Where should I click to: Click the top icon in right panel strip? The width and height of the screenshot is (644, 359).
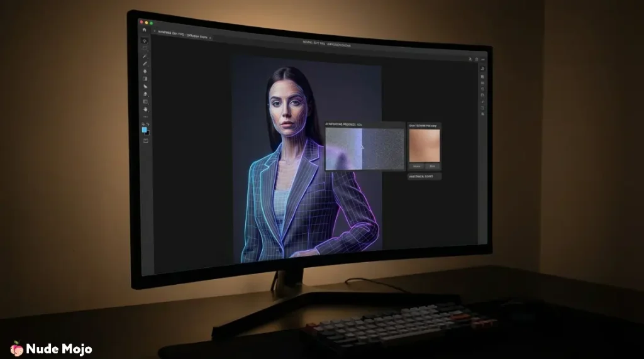(x=482, y=69)
